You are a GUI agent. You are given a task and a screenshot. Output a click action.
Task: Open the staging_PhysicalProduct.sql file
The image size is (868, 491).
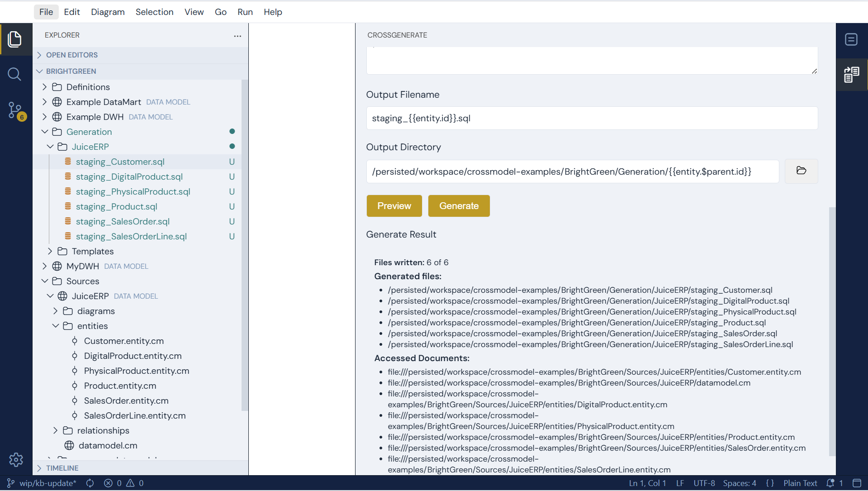click(133, 191)
